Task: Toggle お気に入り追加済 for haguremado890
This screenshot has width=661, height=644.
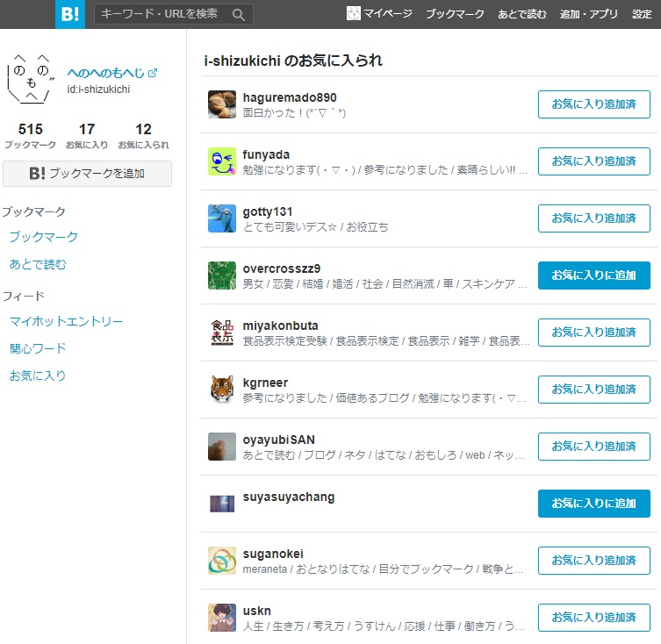Action: [594, 104]
